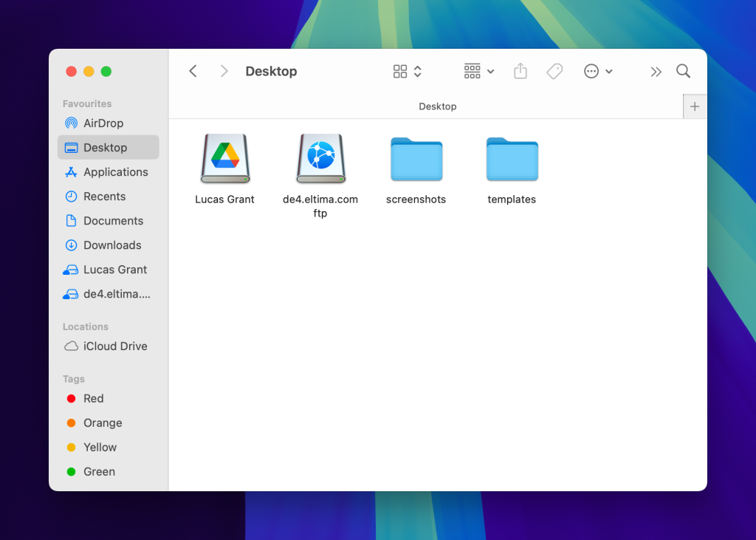
Task: Open the icon view switcher dropdown
Action: (x=408, y=71)
